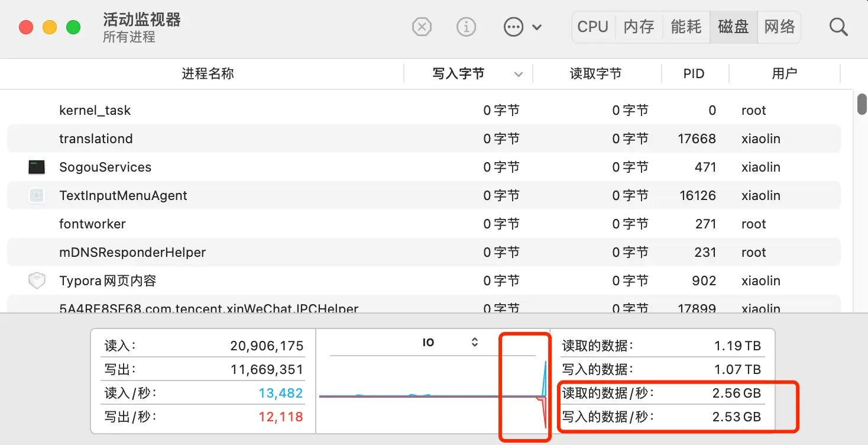Sort by PID column header
Image resolution: width=868 pixels, height=445 pixels.
coord(694,74)
